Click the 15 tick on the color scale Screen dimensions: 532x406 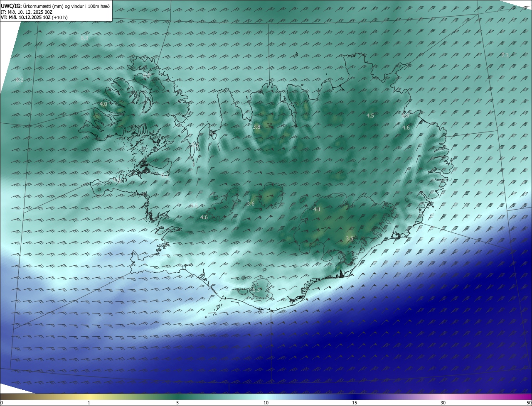pyautogui.click(x=355, y=403)
